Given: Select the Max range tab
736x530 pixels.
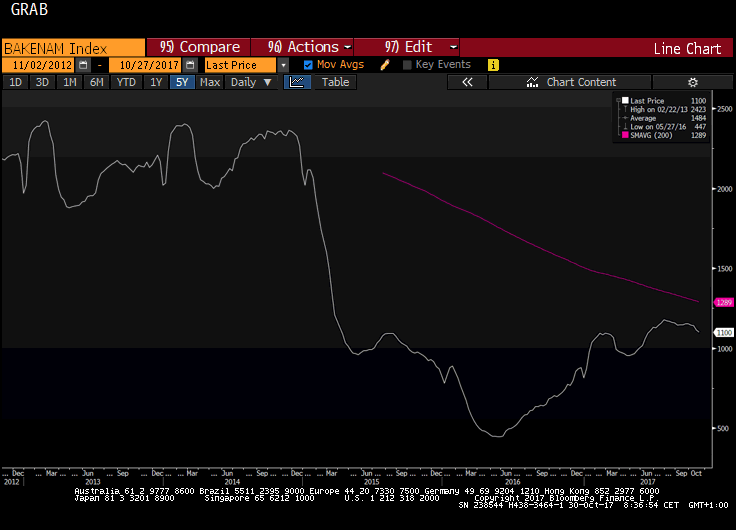Looking at the screenshot, I should 210,82.
